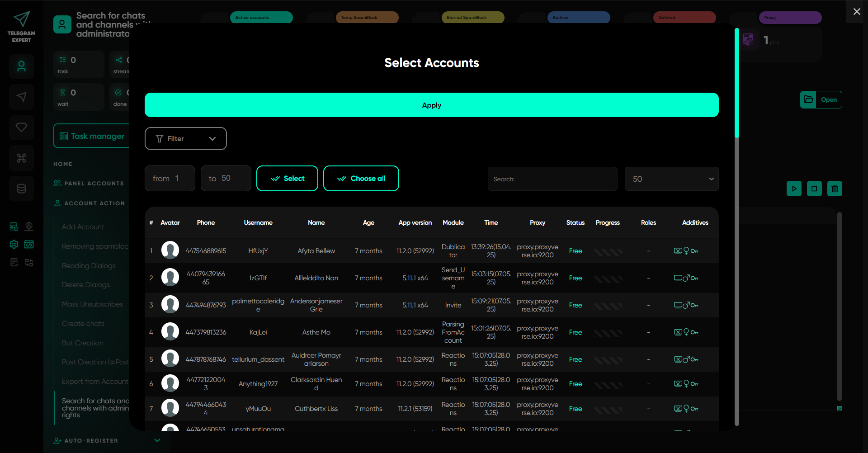
Task: Open the 50 rows-per-page dropdown
Action: click(671, 179)
